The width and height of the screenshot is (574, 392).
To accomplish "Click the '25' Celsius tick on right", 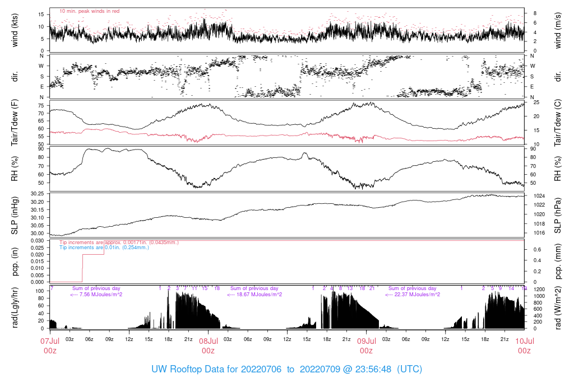I will 536,102.
